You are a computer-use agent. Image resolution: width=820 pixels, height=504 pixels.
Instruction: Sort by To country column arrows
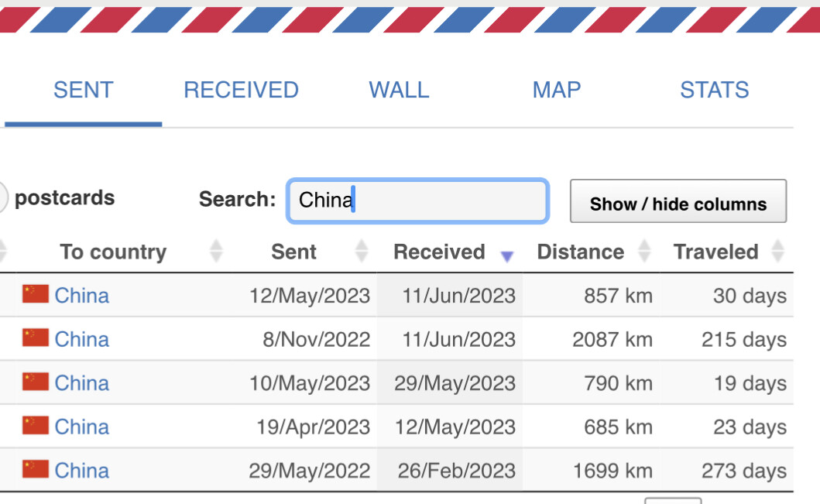coord(216,251)
